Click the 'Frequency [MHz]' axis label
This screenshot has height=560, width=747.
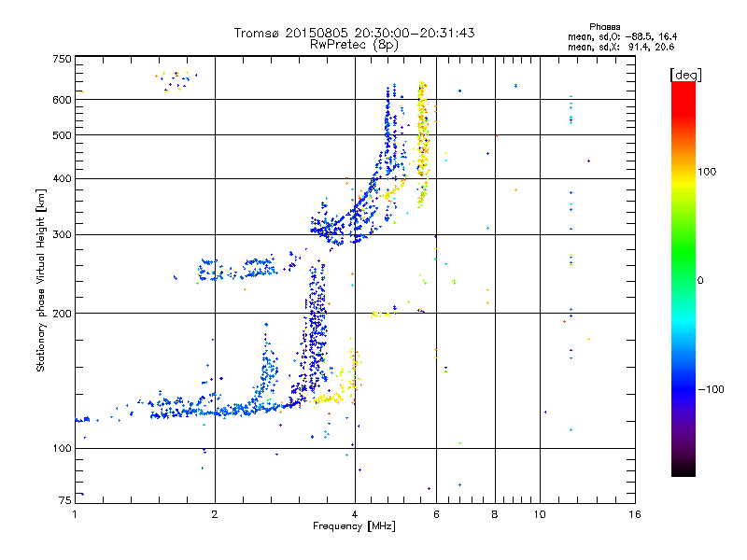pos(354,526)
